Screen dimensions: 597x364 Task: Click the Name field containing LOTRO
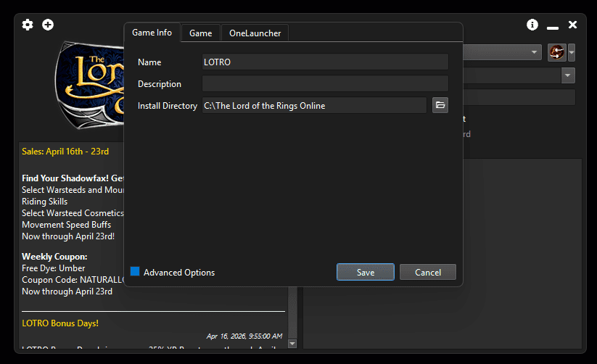pos(325,62)
